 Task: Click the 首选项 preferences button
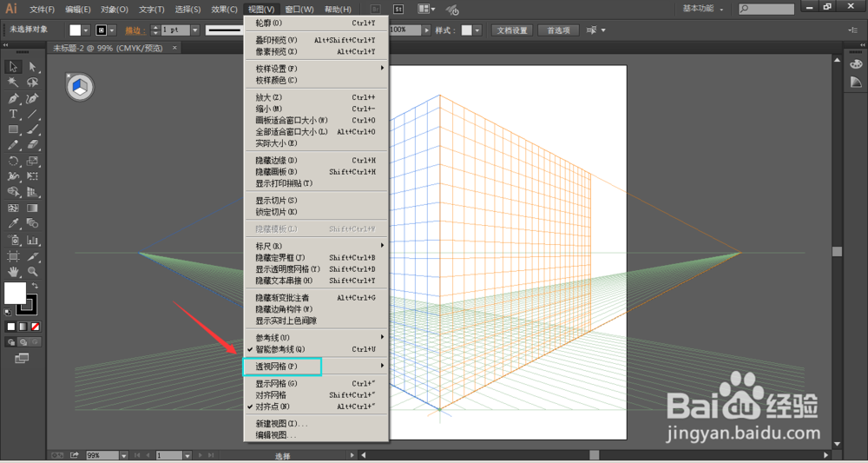(558, 30)
